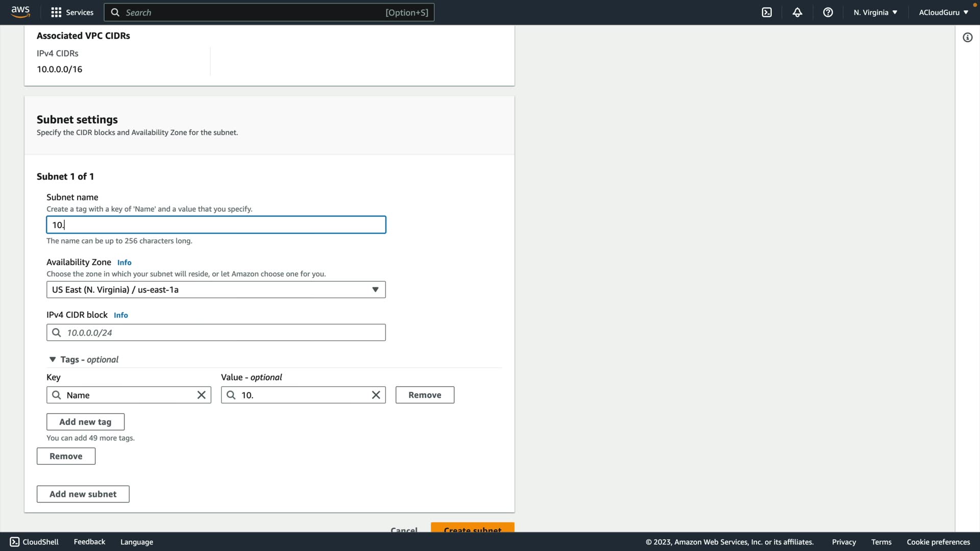The image size is (980, 551).
Task: Open the Language menu in the footer
Action: (136, 542)
